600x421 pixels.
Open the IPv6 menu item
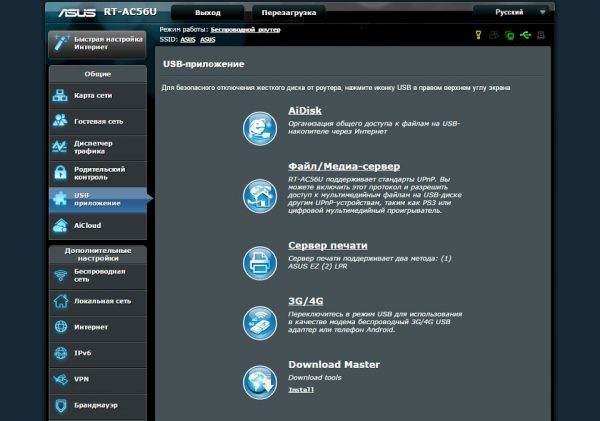coord(98,354)
